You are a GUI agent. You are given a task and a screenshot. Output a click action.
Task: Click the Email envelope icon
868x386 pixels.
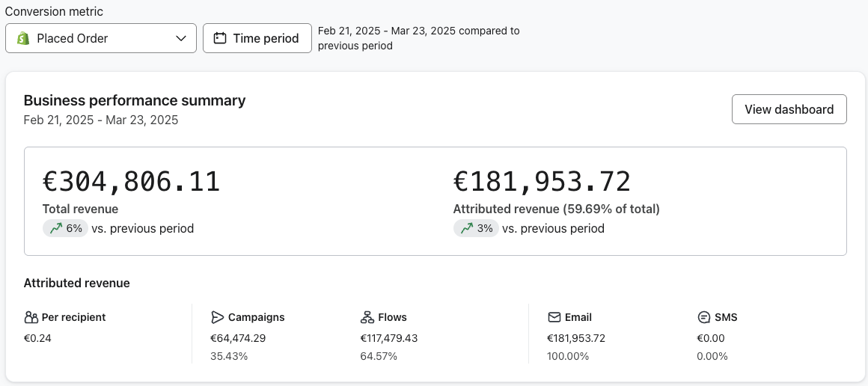tap(554, 317)
